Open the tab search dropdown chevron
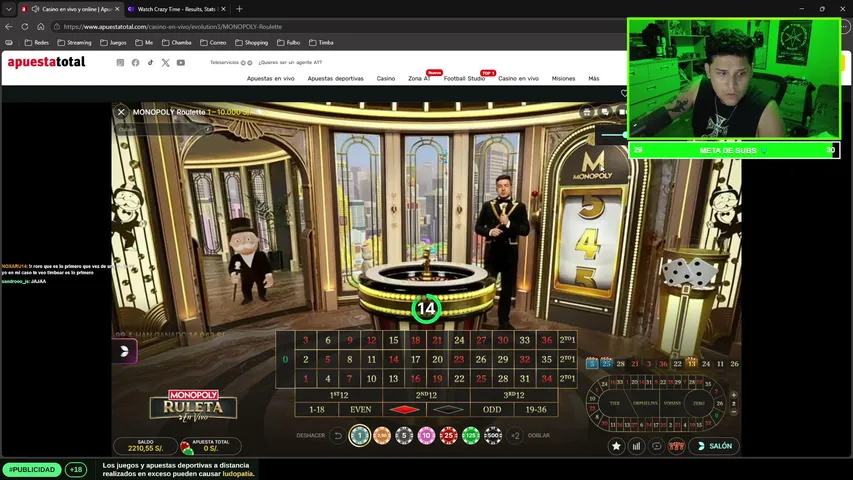Viewport: 853px width, 480px height. tap(8, 9)
